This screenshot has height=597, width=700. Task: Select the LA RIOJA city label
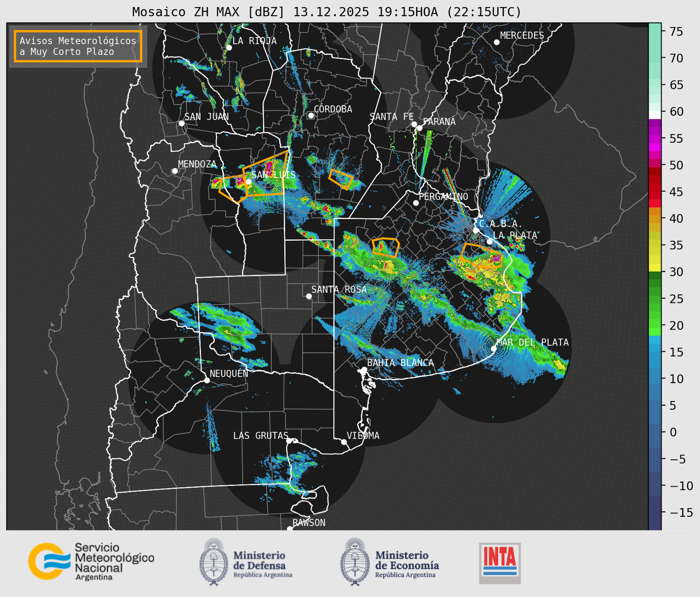(x=254, y=41)
